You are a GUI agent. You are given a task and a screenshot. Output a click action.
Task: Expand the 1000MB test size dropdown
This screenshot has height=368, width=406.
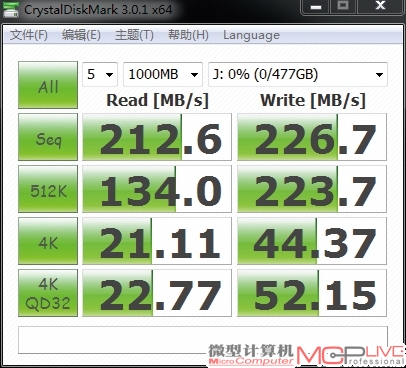(x=163, y=74)
